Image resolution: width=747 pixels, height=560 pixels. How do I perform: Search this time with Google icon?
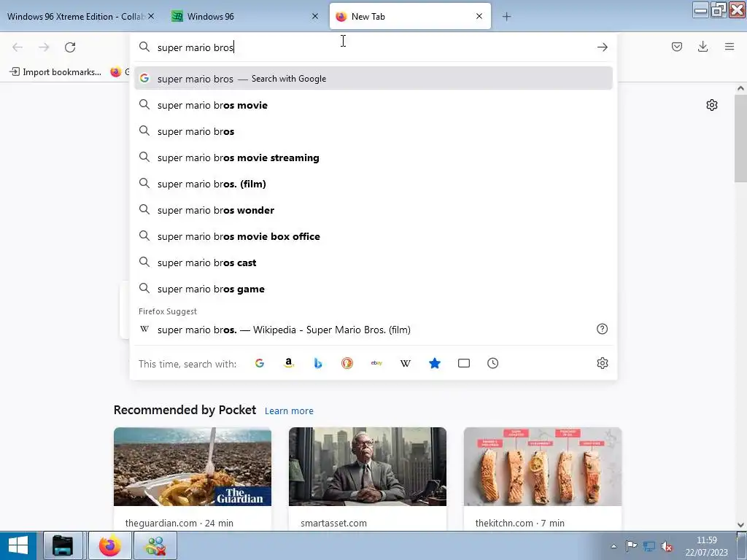coord(260,363)
